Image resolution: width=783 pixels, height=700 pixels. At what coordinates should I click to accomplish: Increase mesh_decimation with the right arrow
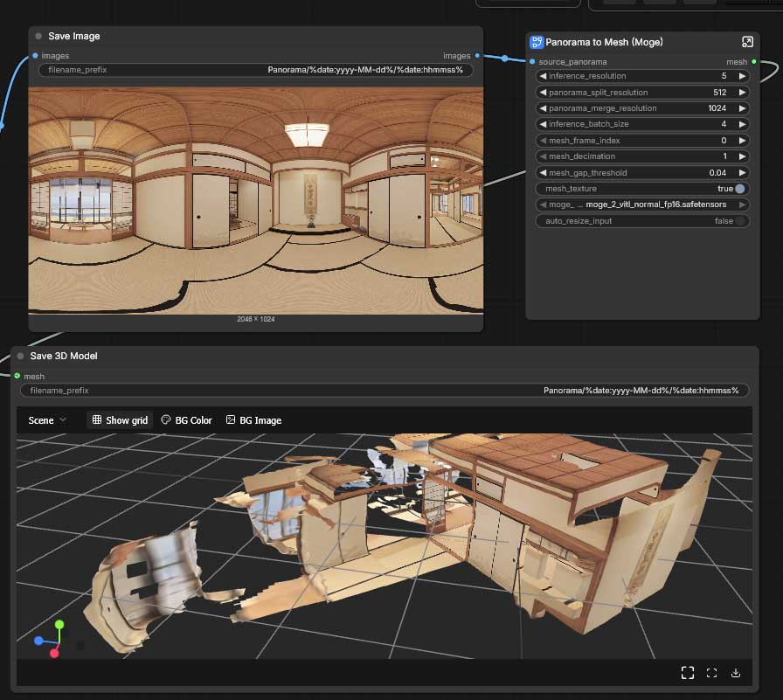[743, 156]
